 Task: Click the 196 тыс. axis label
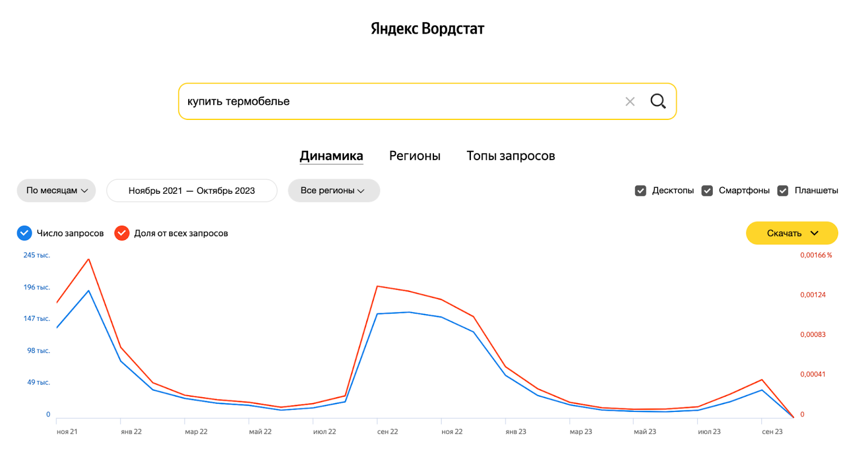pyautogui.click(x=36, y=287)
